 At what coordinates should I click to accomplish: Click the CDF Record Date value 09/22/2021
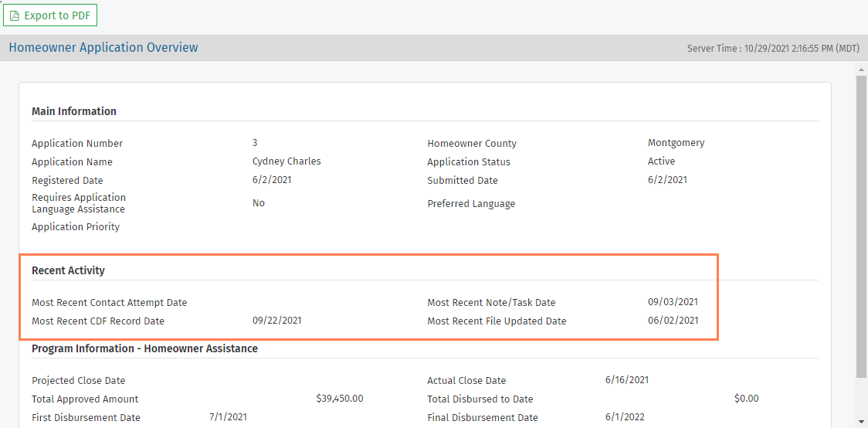point(276,321)
